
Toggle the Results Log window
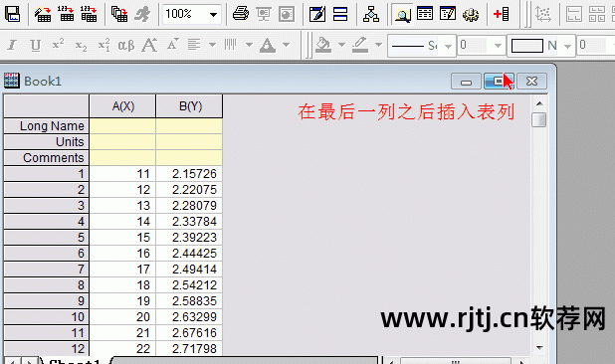[425, 14]
